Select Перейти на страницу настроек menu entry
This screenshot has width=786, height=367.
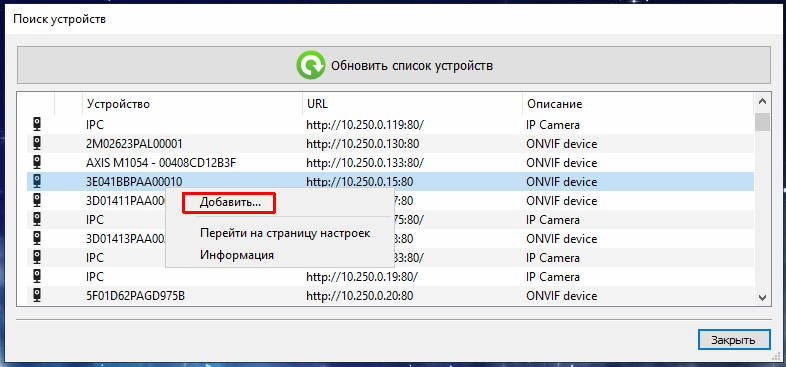(285, 234)
